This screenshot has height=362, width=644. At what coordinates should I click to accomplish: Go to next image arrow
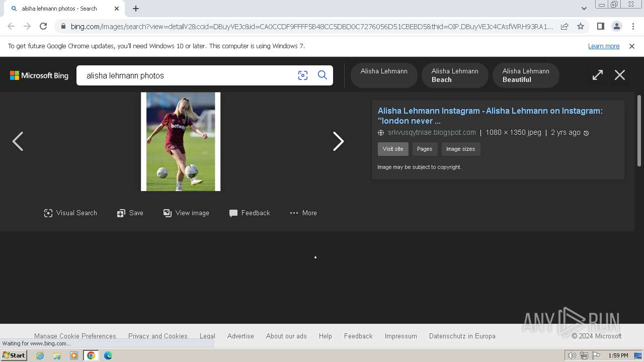click(339, 141)
